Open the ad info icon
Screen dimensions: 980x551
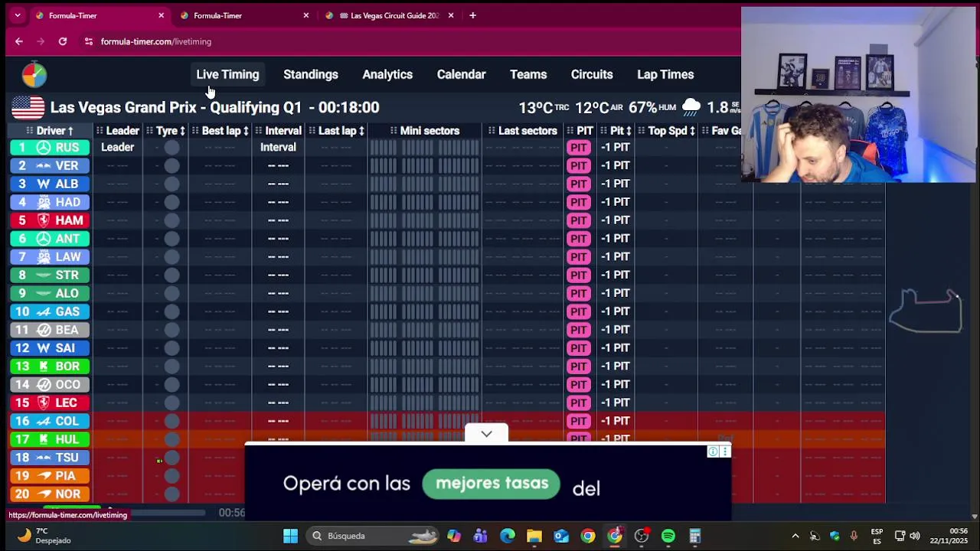click(713, 452)
